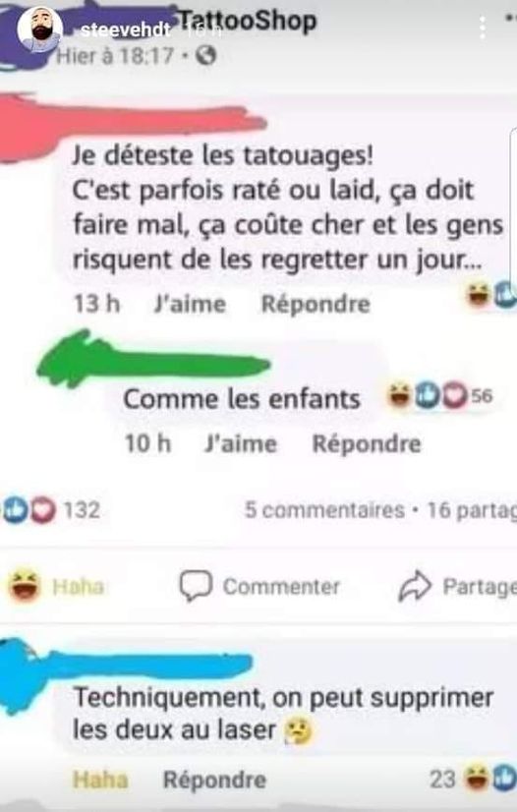View reactions on 'Comme les enfants' comment
The height and width of the screenshot is (812, 517).
[439, 396]
